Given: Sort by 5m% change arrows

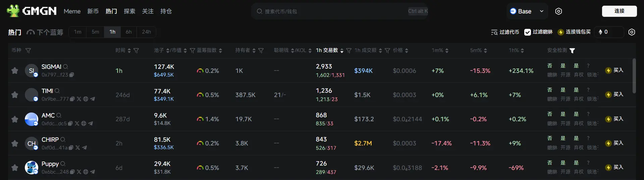Looking at the screenshot, I should pos(485,51).
